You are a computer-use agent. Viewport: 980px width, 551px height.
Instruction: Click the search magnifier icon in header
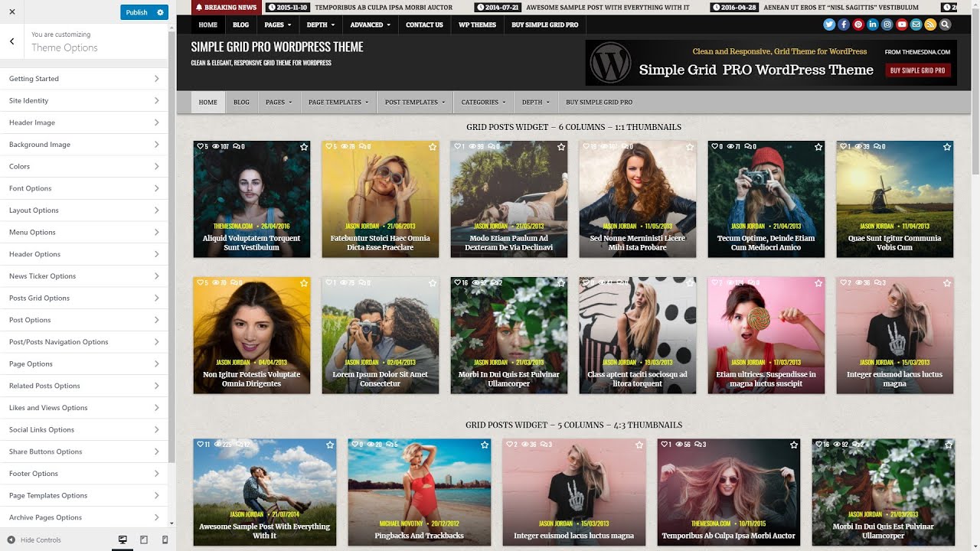(946, 24)
